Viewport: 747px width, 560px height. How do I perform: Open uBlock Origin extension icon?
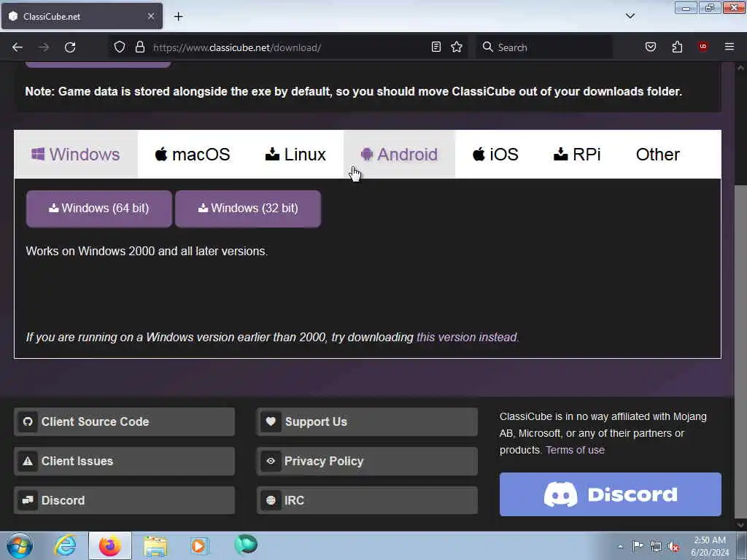(703, 47)
